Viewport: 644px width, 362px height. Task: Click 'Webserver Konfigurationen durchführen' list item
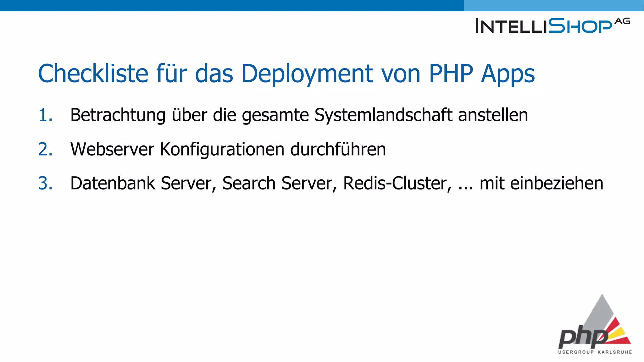(228, 149)
